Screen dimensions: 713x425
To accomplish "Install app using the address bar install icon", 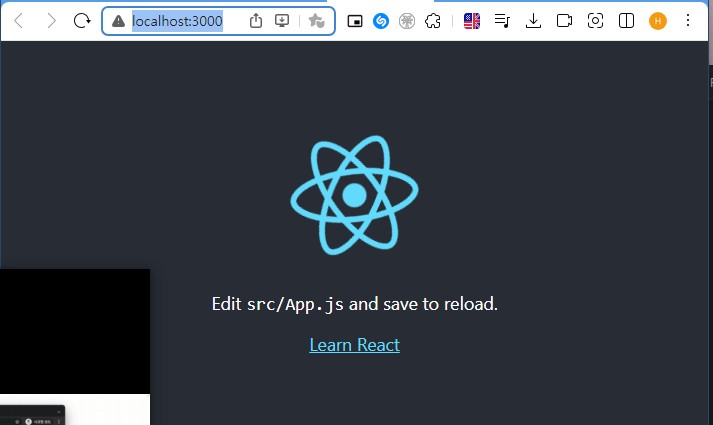I will (282, 20).
